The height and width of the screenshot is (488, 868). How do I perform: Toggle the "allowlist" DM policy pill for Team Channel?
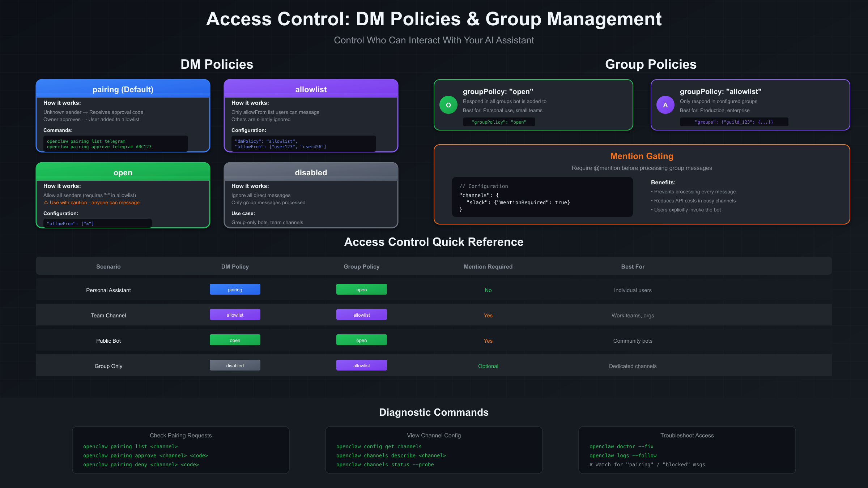point(235,314)
